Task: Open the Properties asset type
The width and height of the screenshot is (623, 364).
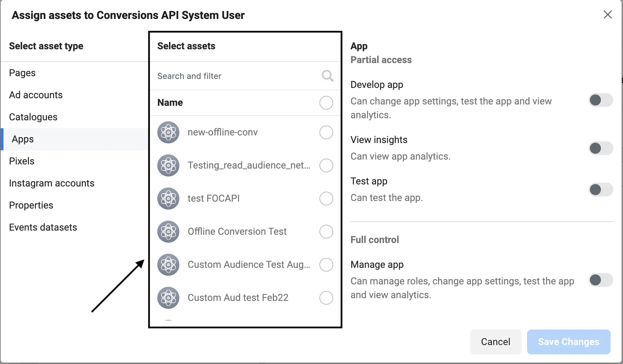Action: coord(74,205)
